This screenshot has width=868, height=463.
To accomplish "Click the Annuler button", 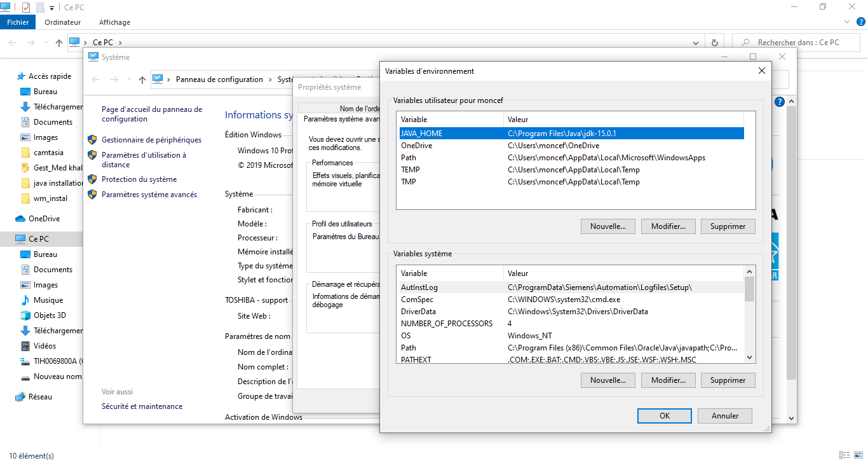I will pyautogui.click(x=725, y=416).
